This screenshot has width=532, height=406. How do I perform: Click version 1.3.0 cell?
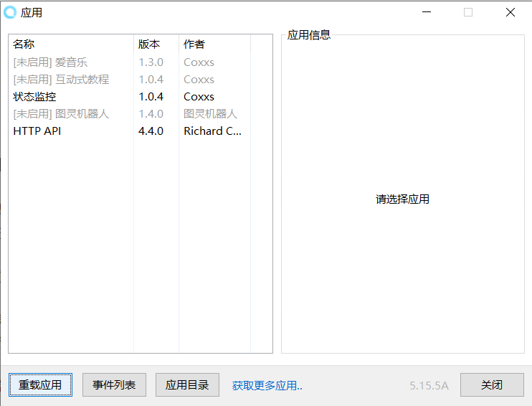pos(151,62)
